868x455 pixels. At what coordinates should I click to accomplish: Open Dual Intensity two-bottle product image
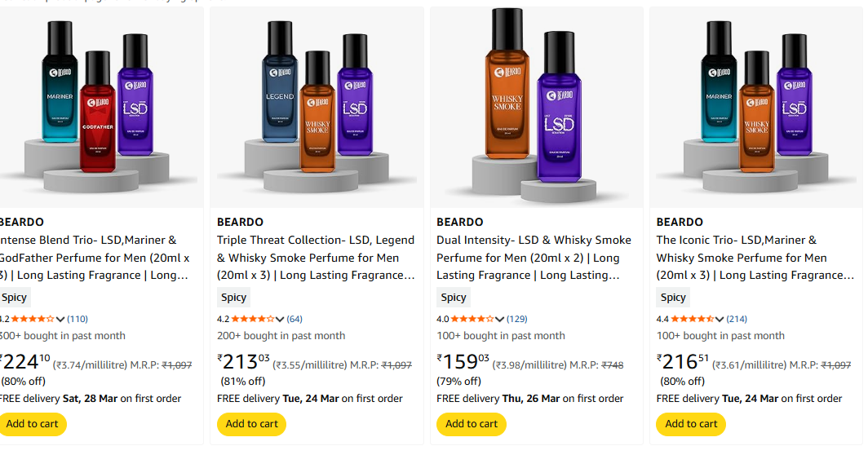(x=536, y=106)
